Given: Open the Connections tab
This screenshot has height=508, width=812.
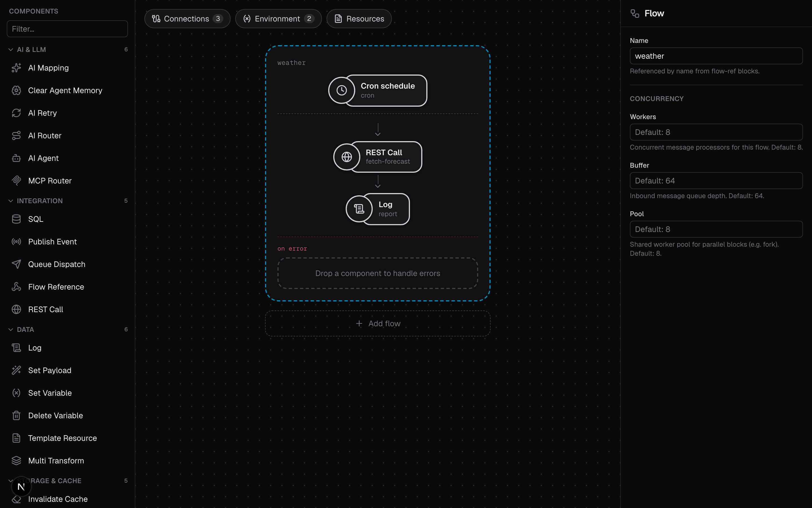Looking at the screenshot, I should coord(187,19).
